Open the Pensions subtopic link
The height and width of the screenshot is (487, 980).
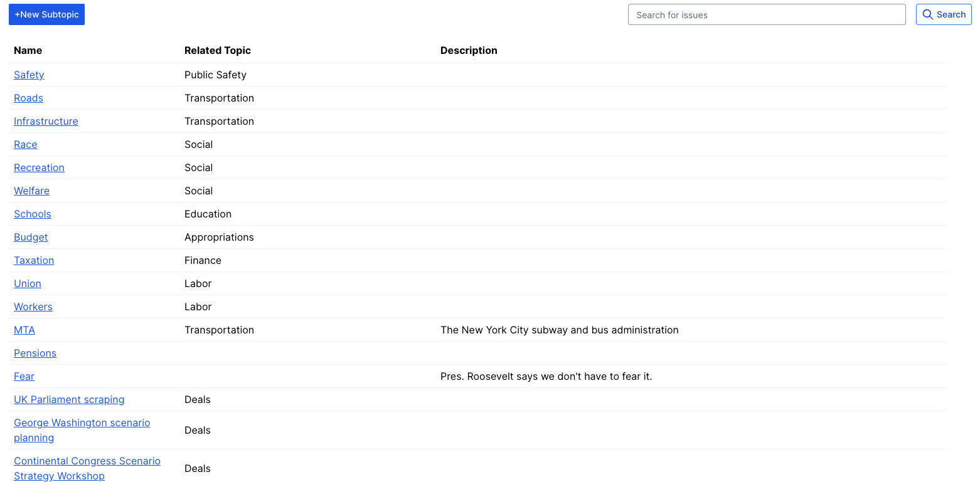pos(35,353)
